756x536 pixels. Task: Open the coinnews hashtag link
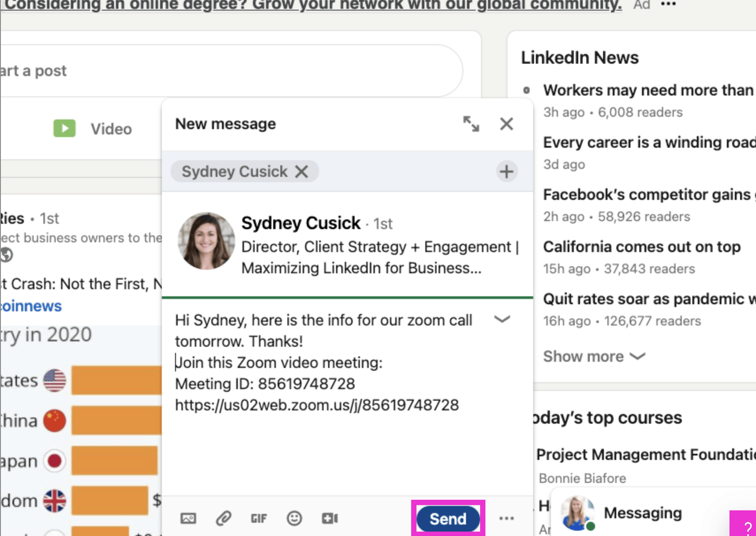[x=31, y=306]
